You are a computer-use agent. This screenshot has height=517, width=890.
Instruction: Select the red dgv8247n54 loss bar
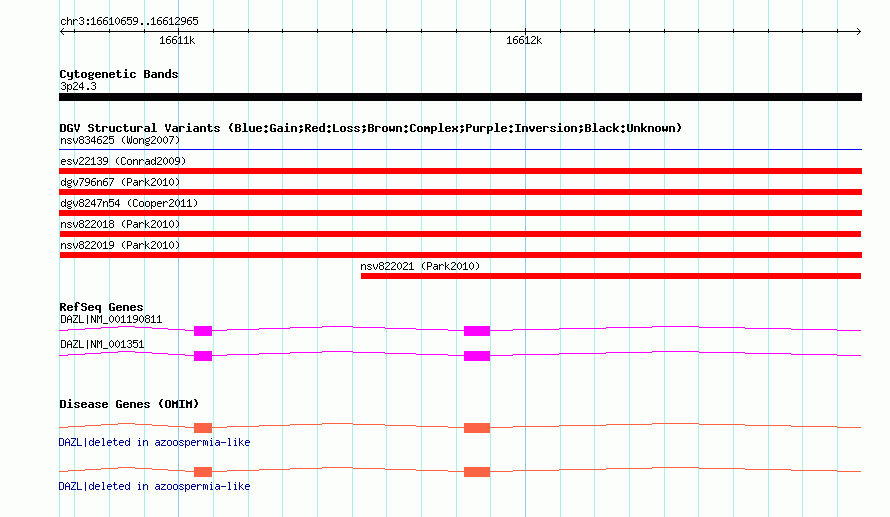460,213
